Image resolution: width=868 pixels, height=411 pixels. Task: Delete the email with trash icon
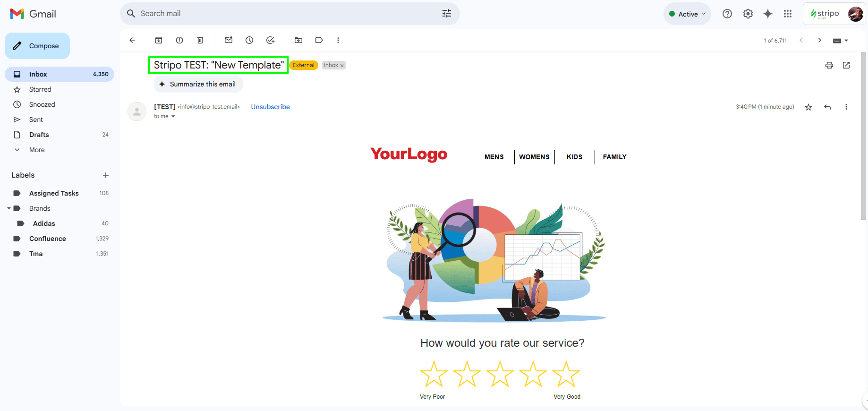[200, 40]
